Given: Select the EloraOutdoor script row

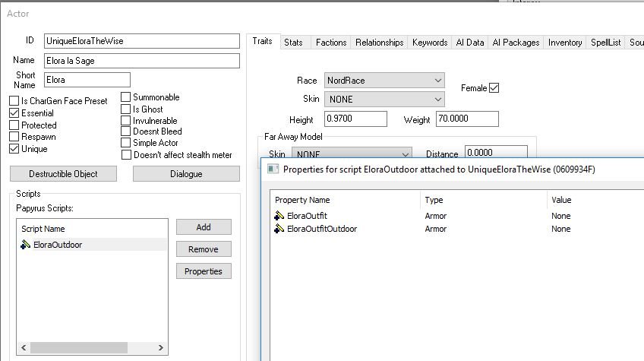Looking at the screenshot, I should pyautogui.click(x=92, y=245).
